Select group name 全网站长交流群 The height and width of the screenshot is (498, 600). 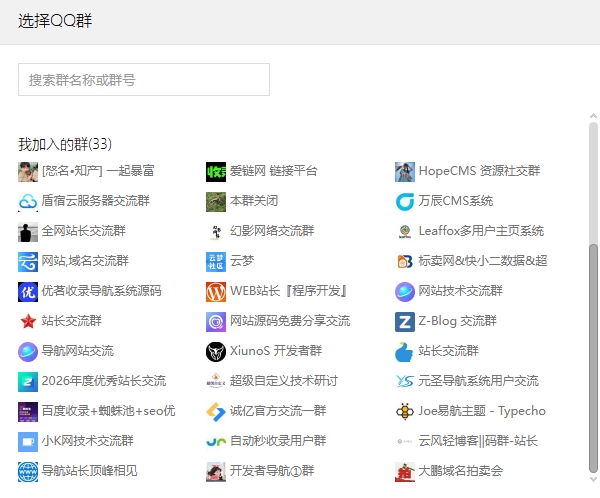click(x=83, y=231)
